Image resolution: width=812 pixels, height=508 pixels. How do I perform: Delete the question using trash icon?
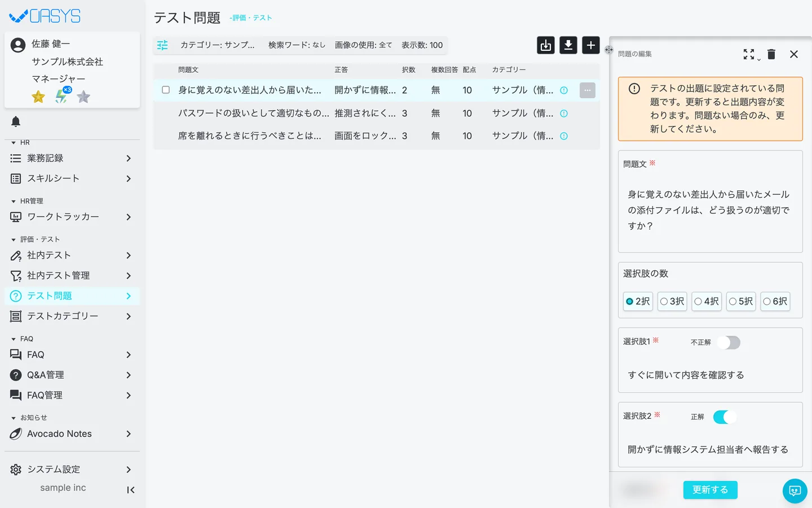(x=771, y=54)
